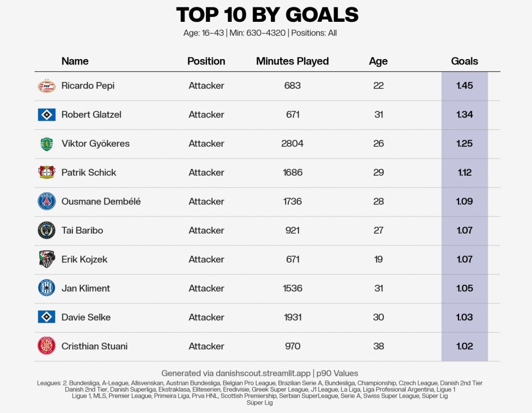Click the Wolfsberger AC logo by Erik Kojzek
Viewport: 532px width, 413px height.
click(x=47, y=259)
